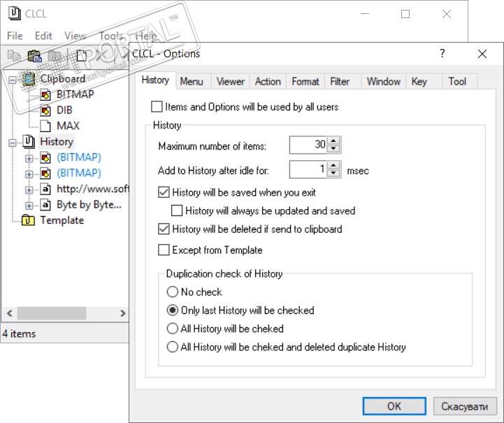Select the Byte by Byte... history entry

click(89, 205)
